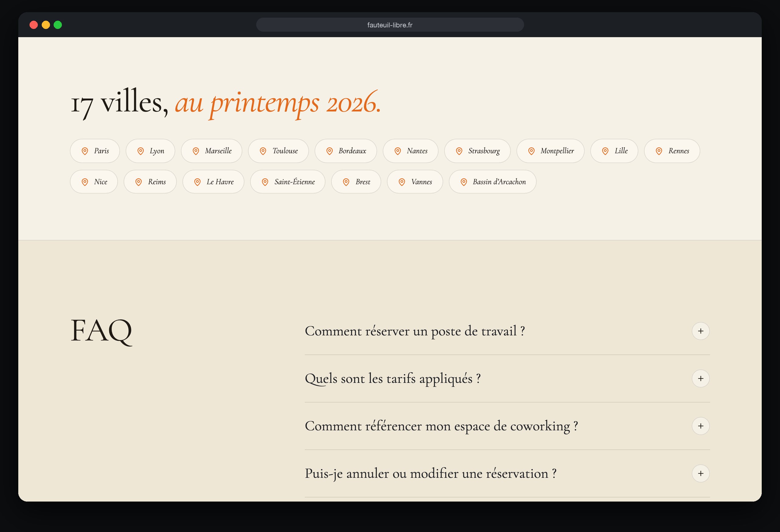Click the Vannes city chip

[x=415, y=182]
